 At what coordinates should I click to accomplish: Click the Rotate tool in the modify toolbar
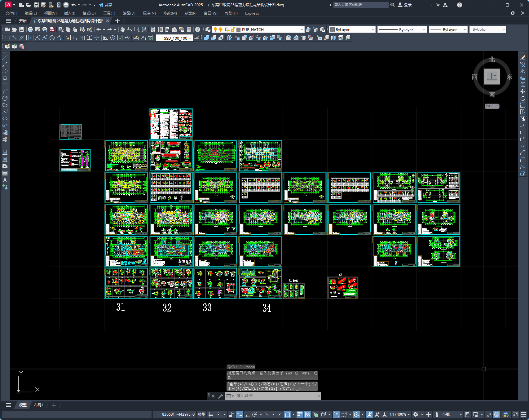click(523, 98)
